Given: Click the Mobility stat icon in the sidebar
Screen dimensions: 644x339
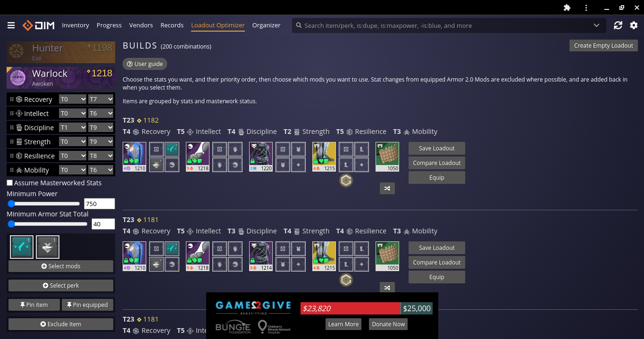Looking at the screenshot, I should pos(18,170).
